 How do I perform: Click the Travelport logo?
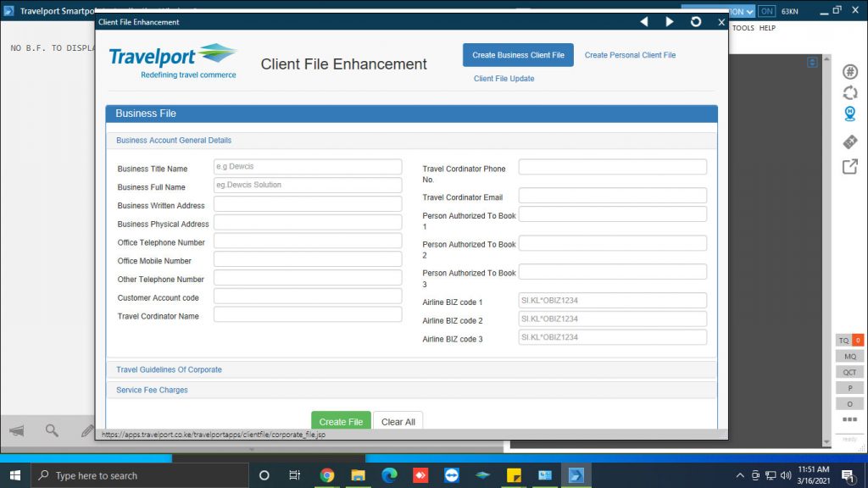pyautogui.click(x=173, y=61)
